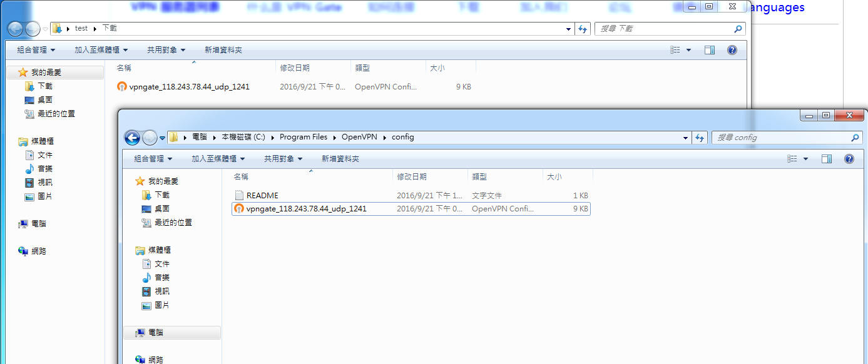This screenshot has height=364, width=868.
Task: Open 加入至媒體櫃 menu in 下載 window
Action: click(x=101, y=50)
